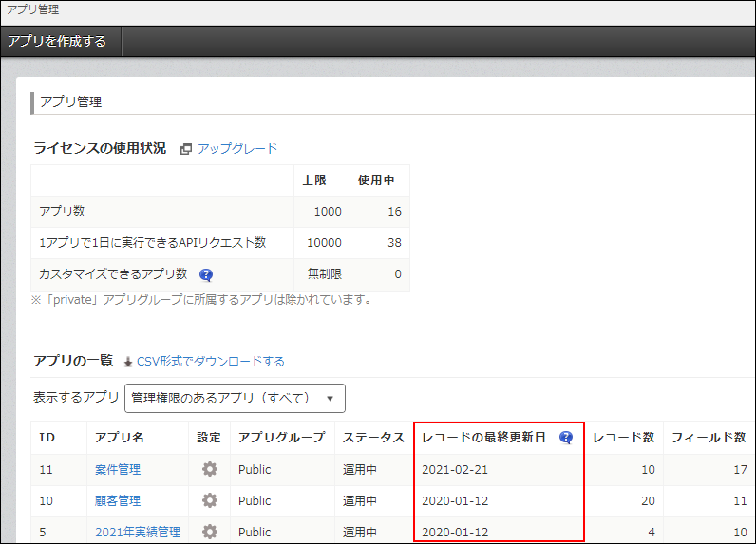Click the 無制限 limit value
The image size is (756, 544).
[325, 273]
